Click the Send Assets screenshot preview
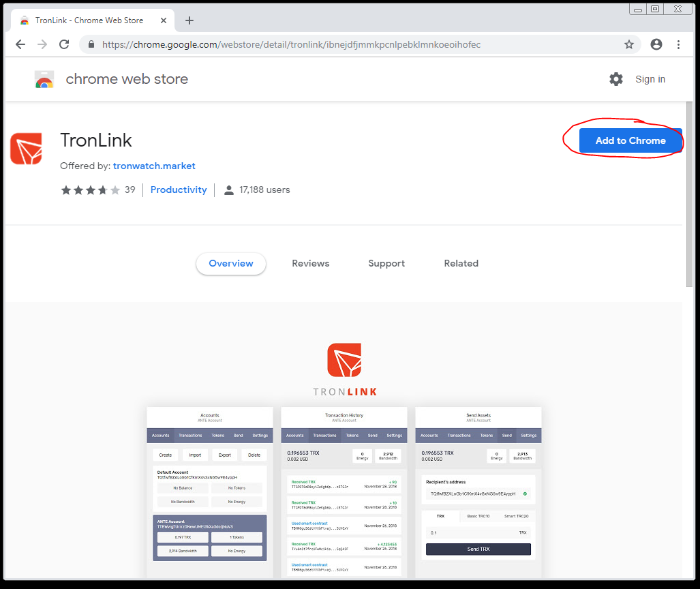The image size is (700, 589). click(478, 492)
